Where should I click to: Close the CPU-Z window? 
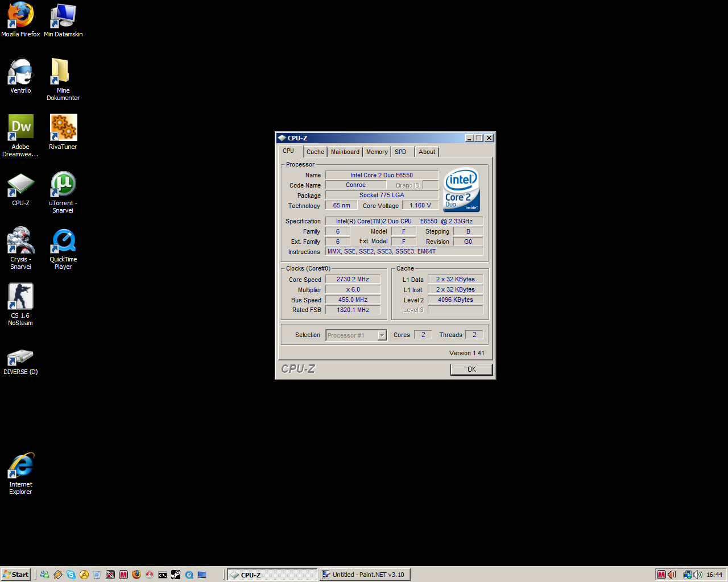pyautogui.click(x=489, y=138)
